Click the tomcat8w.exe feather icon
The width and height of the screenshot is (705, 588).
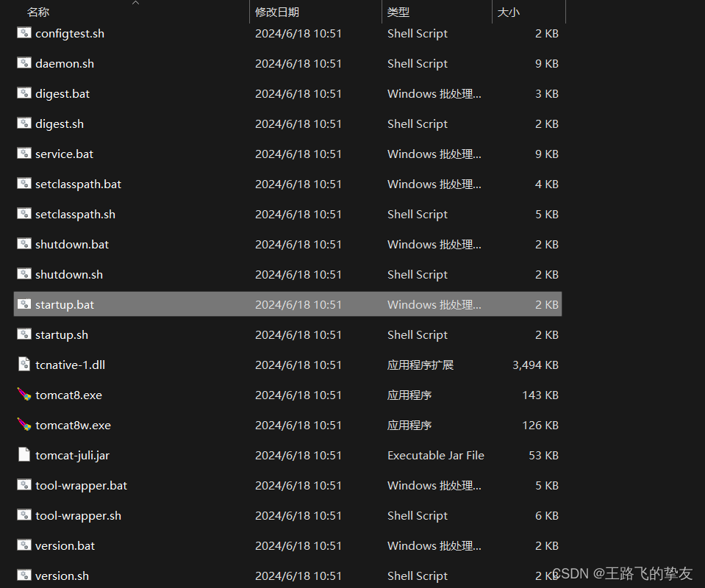pos(24,424)
